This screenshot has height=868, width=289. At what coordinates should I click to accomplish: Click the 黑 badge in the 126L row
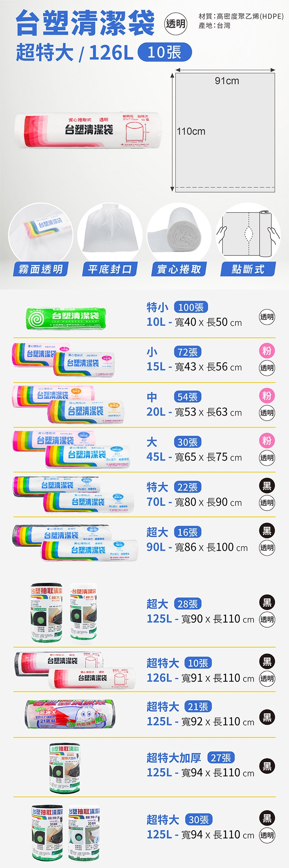pyautogui.click(x=267, y=662)
